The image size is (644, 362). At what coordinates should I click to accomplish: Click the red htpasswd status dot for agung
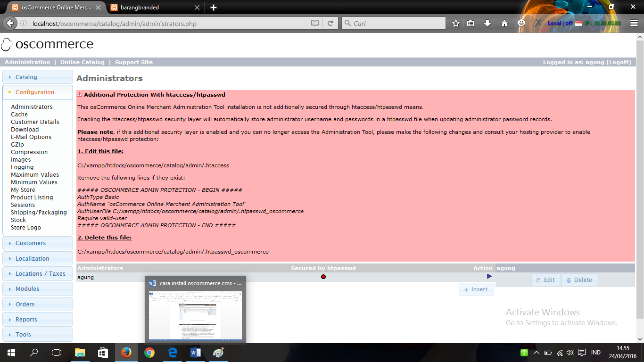[x=323, y=277]
